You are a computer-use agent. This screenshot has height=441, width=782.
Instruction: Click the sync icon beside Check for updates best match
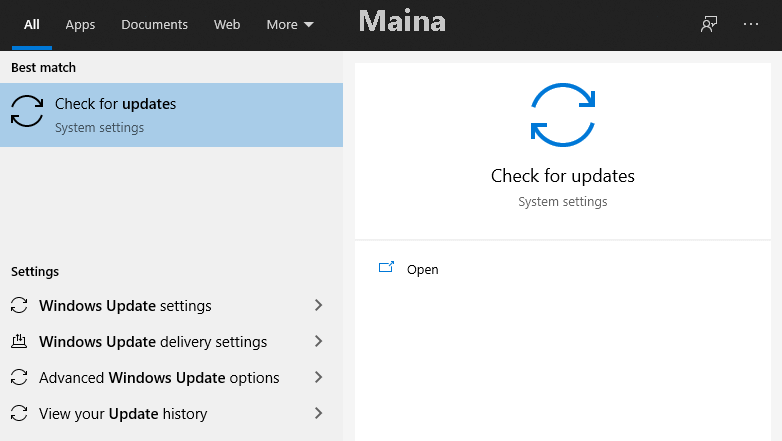point(27,111)
